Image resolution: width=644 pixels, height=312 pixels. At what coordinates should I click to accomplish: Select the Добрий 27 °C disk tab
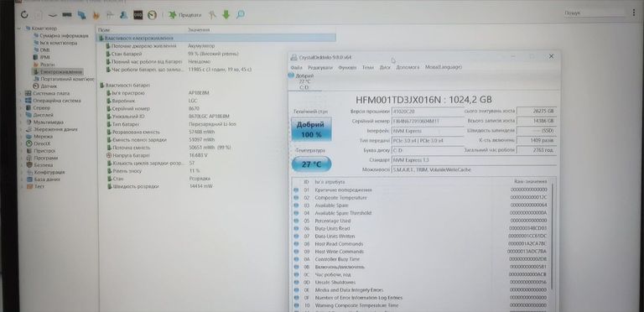(304, 81)
